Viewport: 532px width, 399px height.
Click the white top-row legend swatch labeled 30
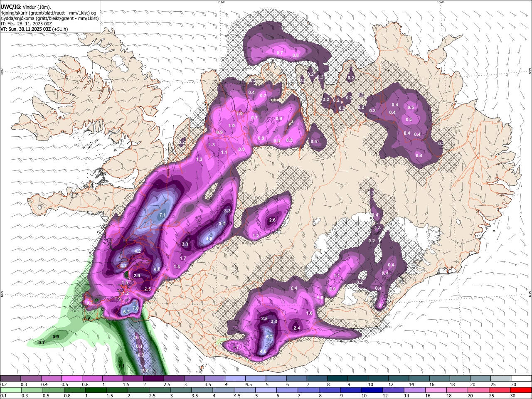[x=522, y=379]
